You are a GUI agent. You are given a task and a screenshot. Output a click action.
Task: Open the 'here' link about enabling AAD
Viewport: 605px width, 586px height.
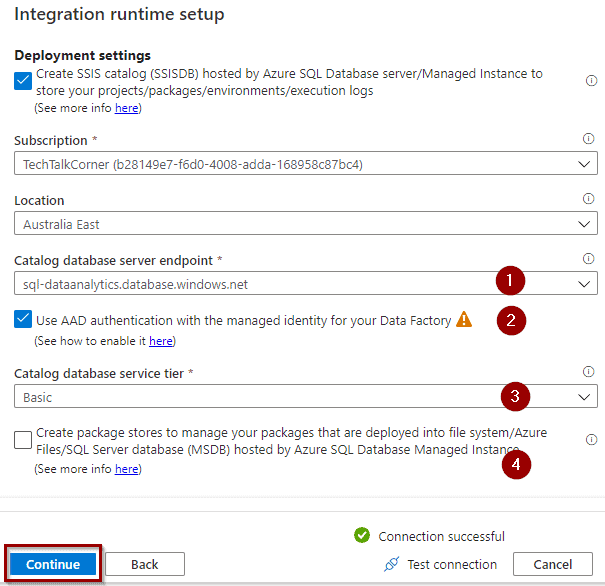[161, 341]
